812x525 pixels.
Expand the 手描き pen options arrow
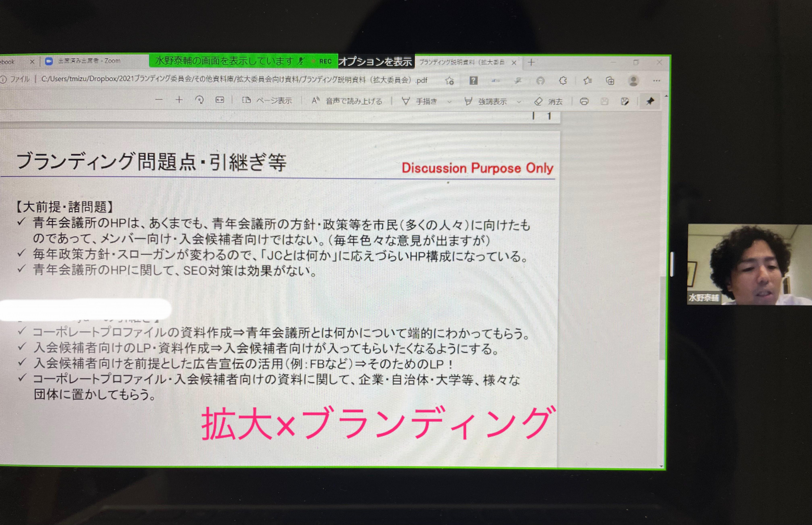[449, 102]
